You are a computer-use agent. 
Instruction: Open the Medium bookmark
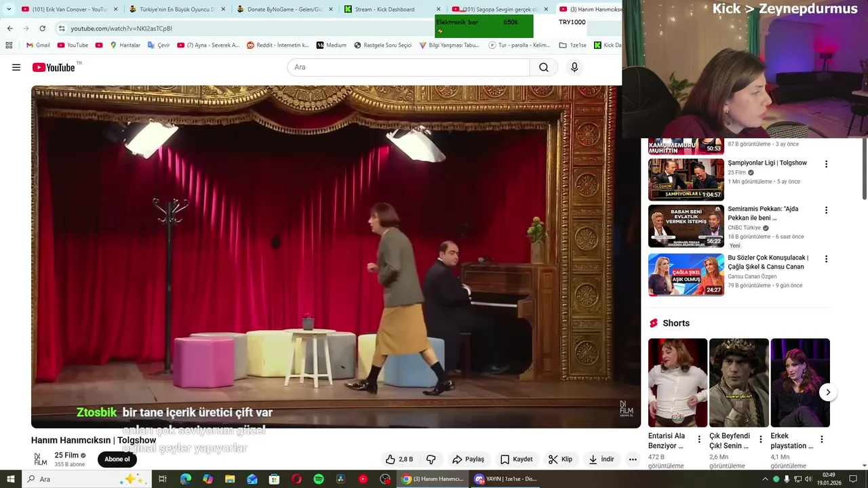(x=331, y=45)
